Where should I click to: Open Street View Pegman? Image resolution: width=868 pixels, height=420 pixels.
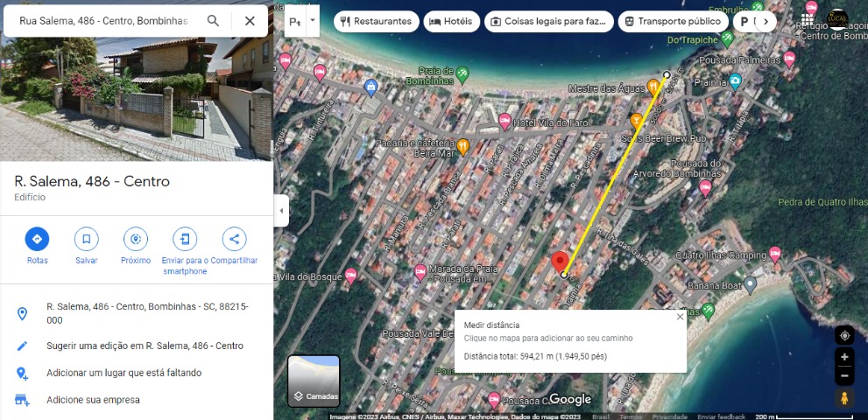(x=844, y=399)
